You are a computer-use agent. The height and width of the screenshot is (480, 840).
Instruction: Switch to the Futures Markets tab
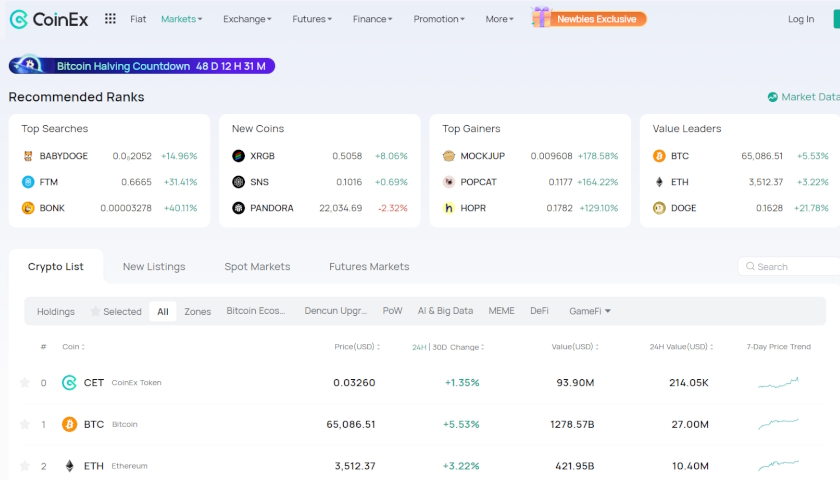(x=369, y=266)
